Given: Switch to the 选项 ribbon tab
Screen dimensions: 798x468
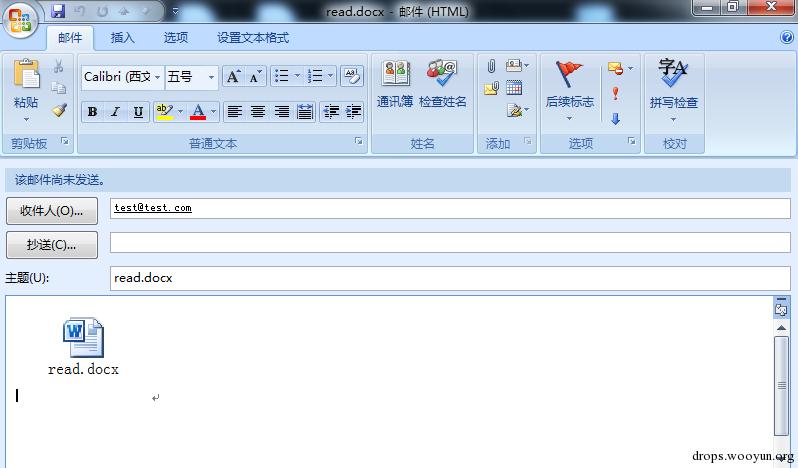Looking at the screenshot, I should coord(176,38).
